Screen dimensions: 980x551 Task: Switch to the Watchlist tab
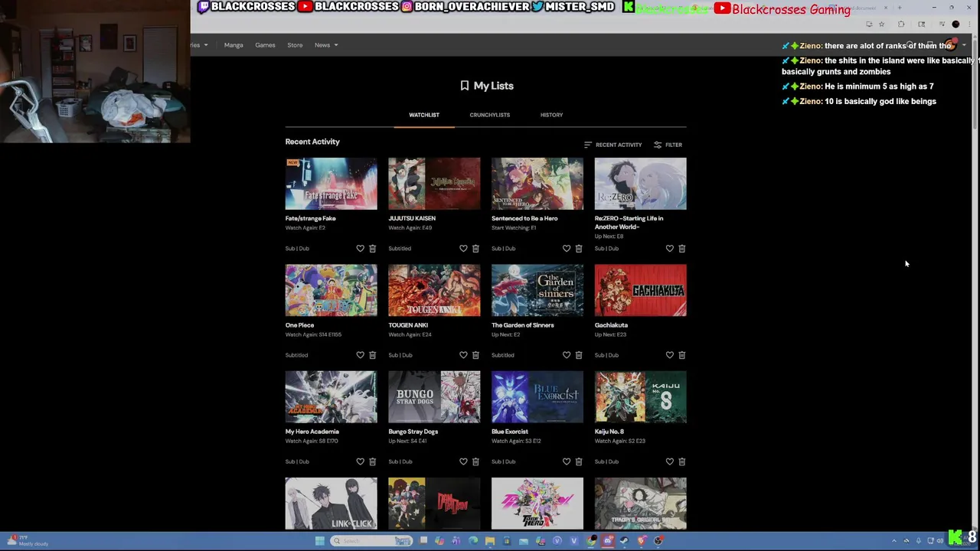[424, 115]
